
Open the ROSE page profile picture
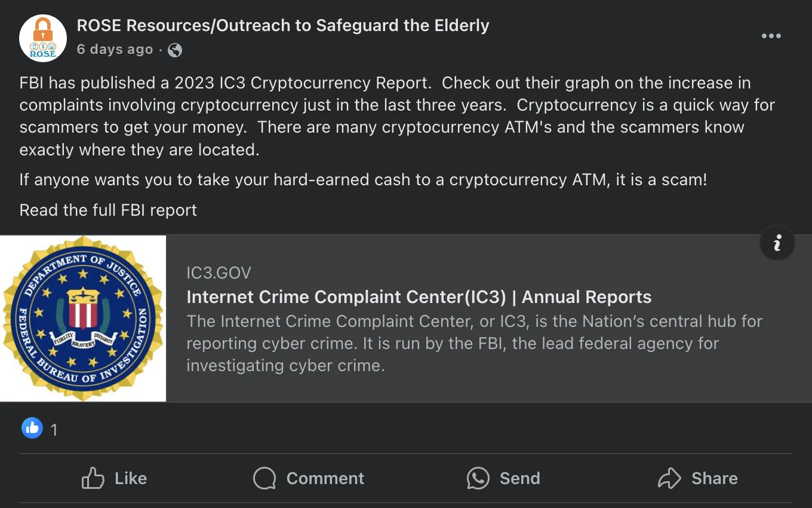pos(42,38)
